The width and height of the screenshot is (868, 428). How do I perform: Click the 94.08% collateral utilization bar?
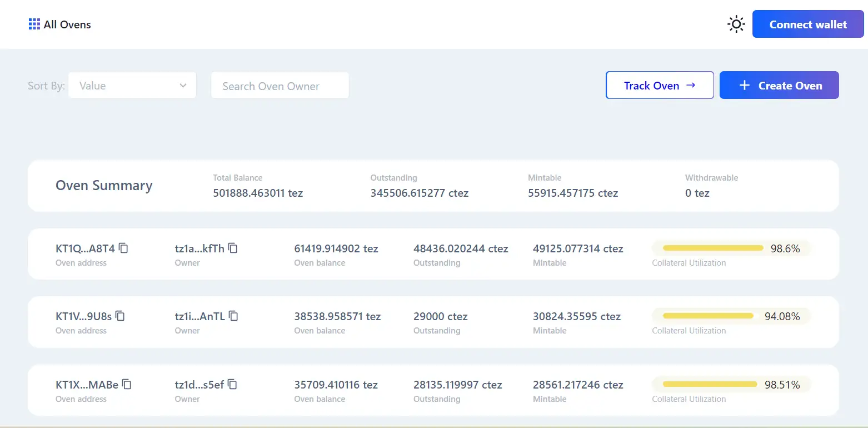pyautogui.click(x=707, y=316)
